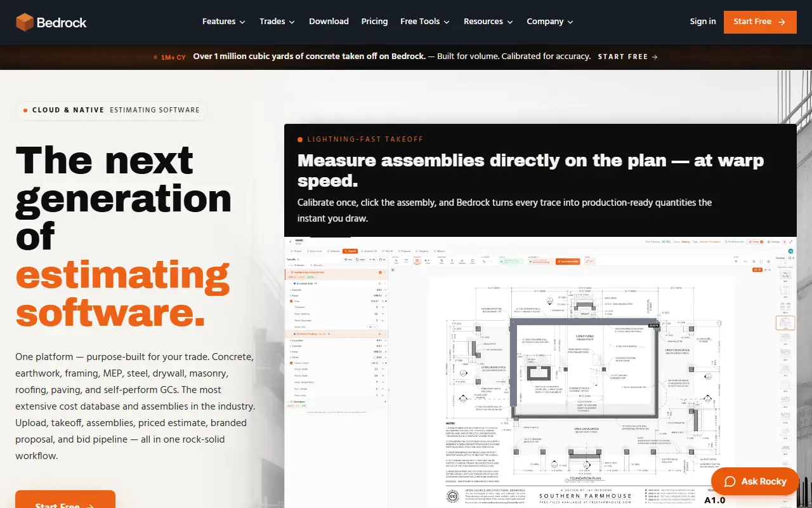Image resolution: width=812 pixels, height=508 pixels.
Task: Open the Trades dropdown
Action: pyautogui.click(x=277, y=22)
